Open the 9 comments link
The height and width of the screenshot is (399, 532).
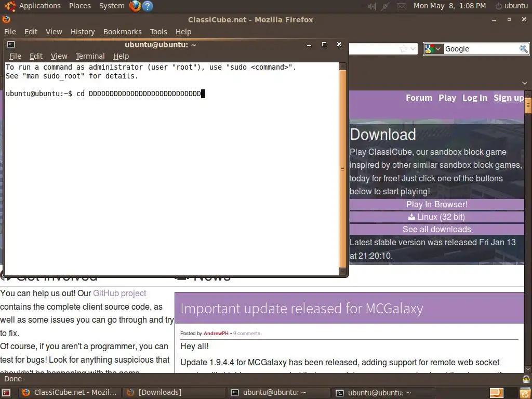point(247,334)
